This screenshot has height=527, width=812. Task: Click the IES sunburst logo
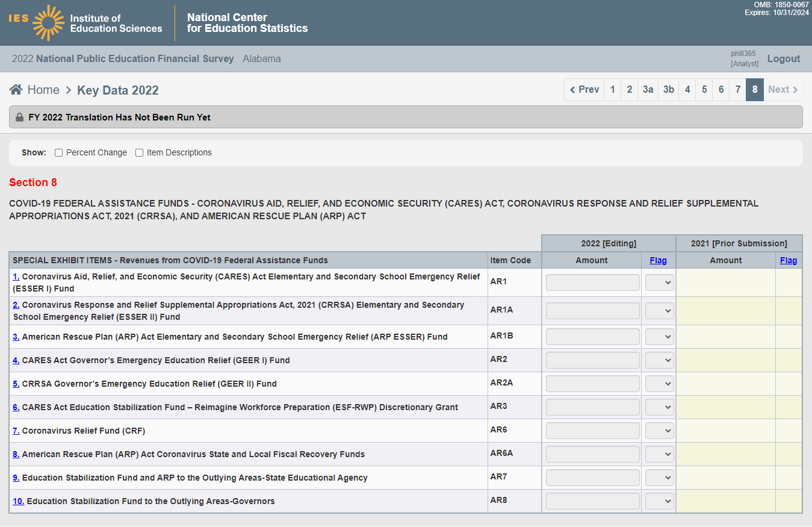48,23
